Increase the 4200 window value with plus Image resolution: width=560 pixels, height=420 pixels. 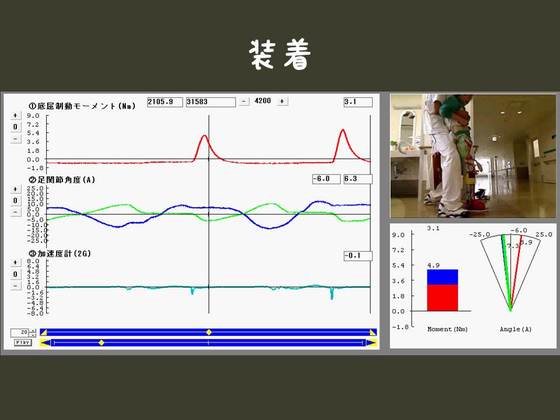(282, 101)
